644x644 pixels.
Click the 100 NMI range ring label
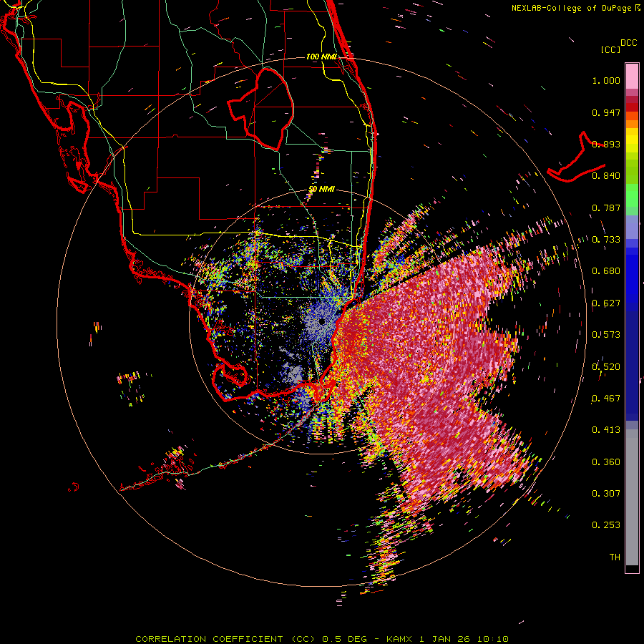coord(321,57)
